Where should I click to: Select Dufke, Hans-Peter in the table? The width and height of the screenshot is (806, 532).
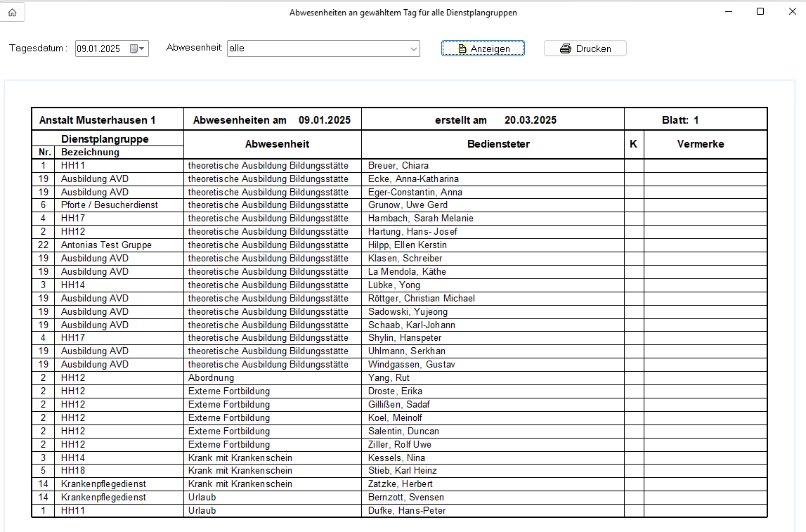(406, 511)
